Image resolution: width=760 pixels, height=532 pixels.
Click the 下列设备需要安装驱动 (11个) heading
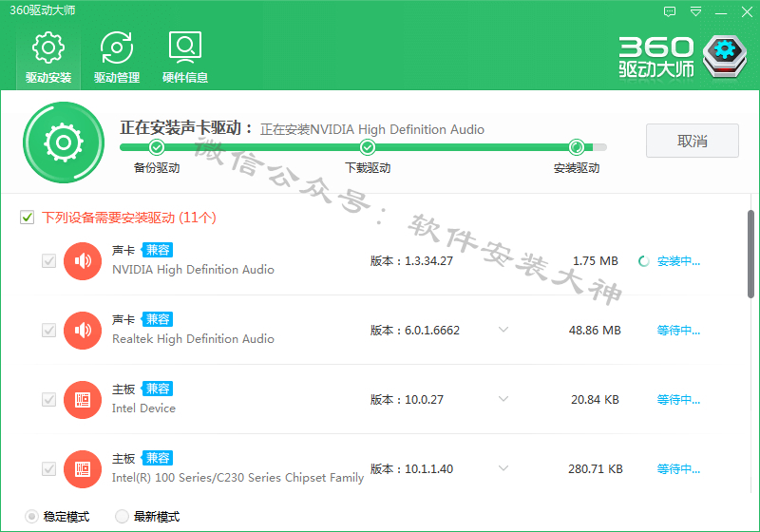pyautogui.click(x=129, y=218)
